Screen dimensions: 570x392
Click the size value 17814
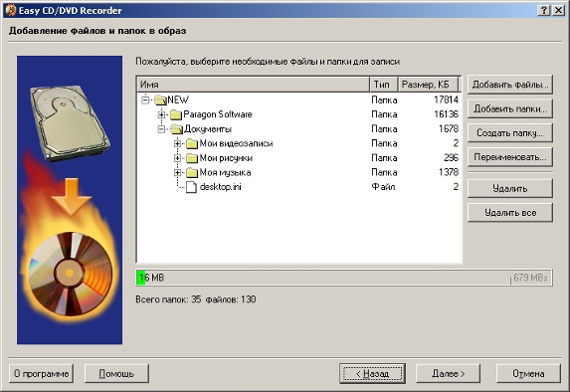pyautogui.click(x=446, y=100)
